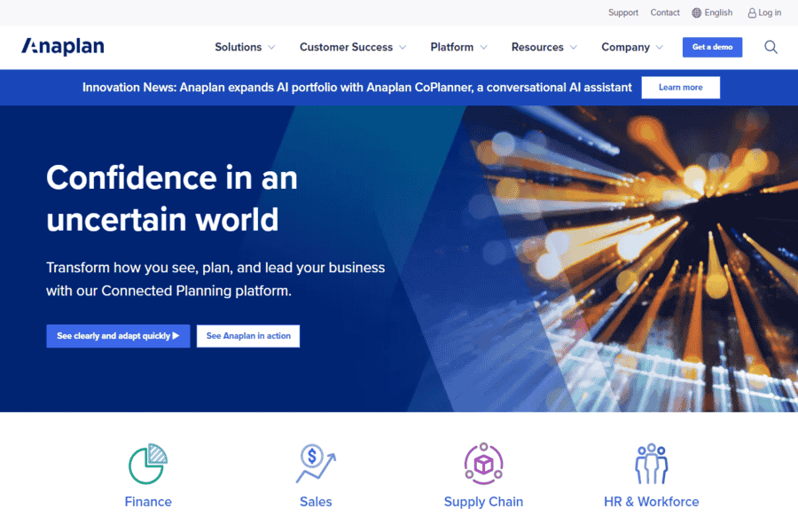This screenshot has width=798, height=532.
Task: Open the Resources menu
Action: tap(537, 47)
